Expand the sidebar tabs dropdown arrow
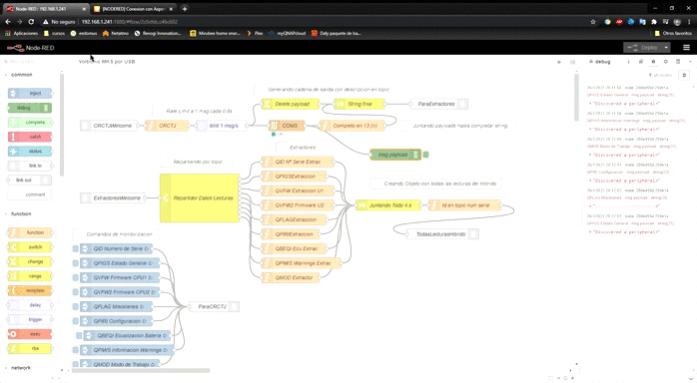The width and height of the screenshot is (697, 383). pyautogui.click(x=690, y=62)
